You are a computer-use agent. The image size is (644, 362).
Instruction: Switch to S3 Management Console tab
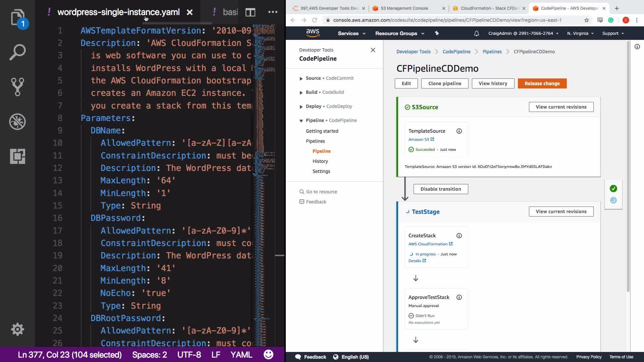[404, 8]
